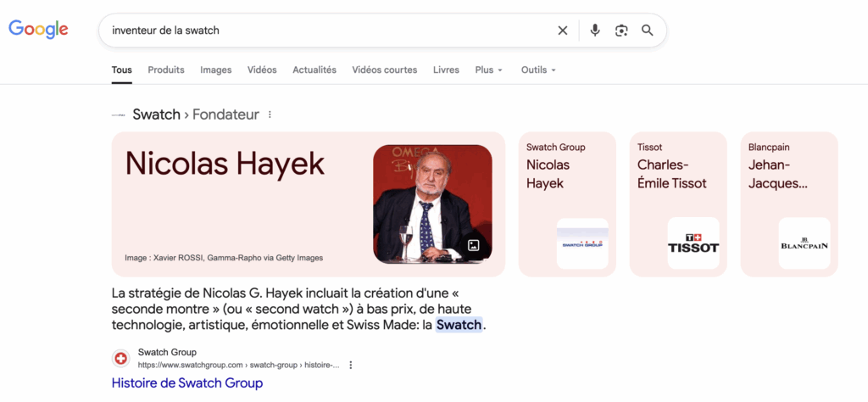This screenshot has width=868, height=402.
Task: Switch to Produits tab
Action: click(166, 70)
